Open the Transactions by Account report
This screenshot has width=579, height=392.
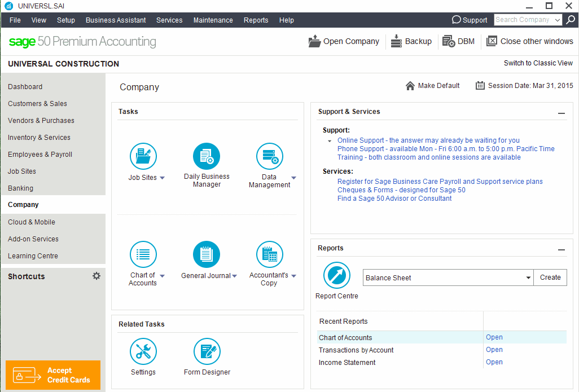tap(494, 350)
